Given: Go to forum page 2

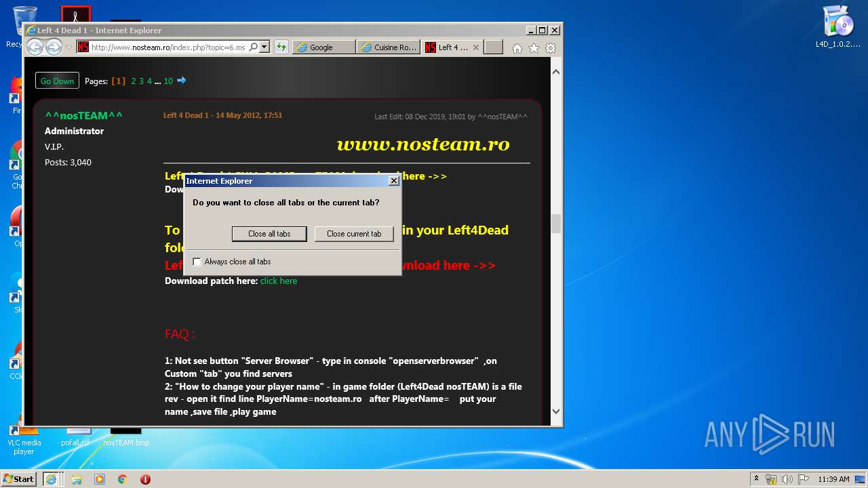Looking at the screenshot, I should coord(134,81).
